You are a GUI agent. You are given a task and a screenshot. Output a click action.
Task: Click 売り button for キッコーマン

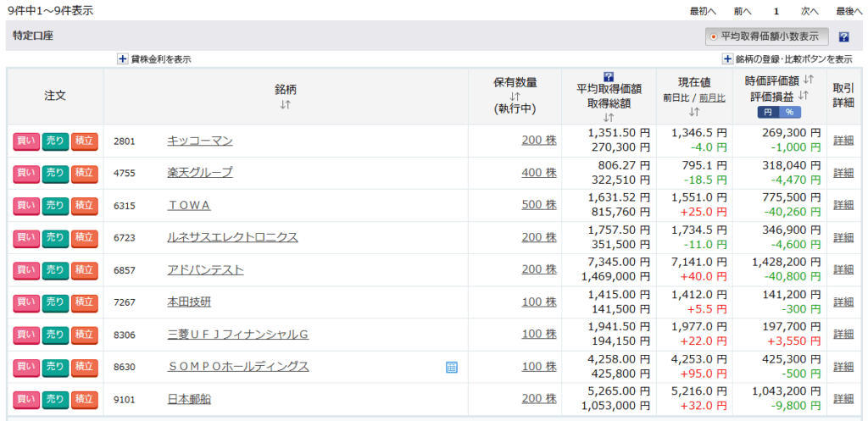coord(55,141)
